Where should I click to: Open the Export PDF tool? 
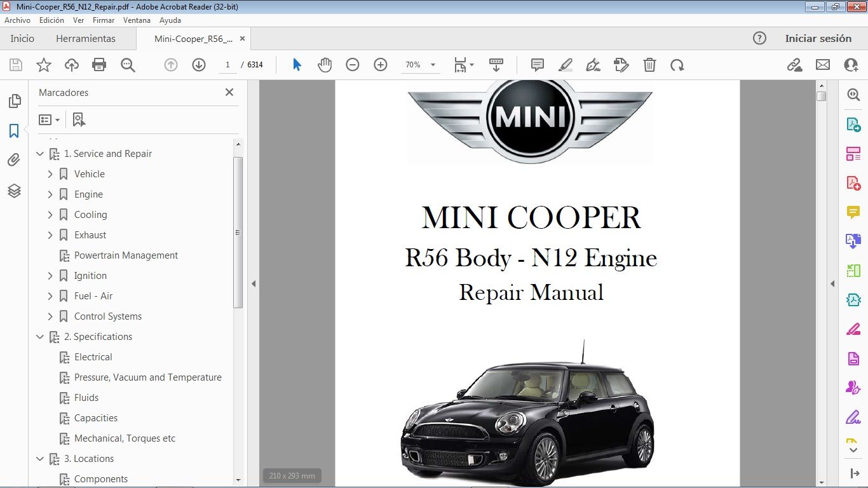[x=853, y=125]
